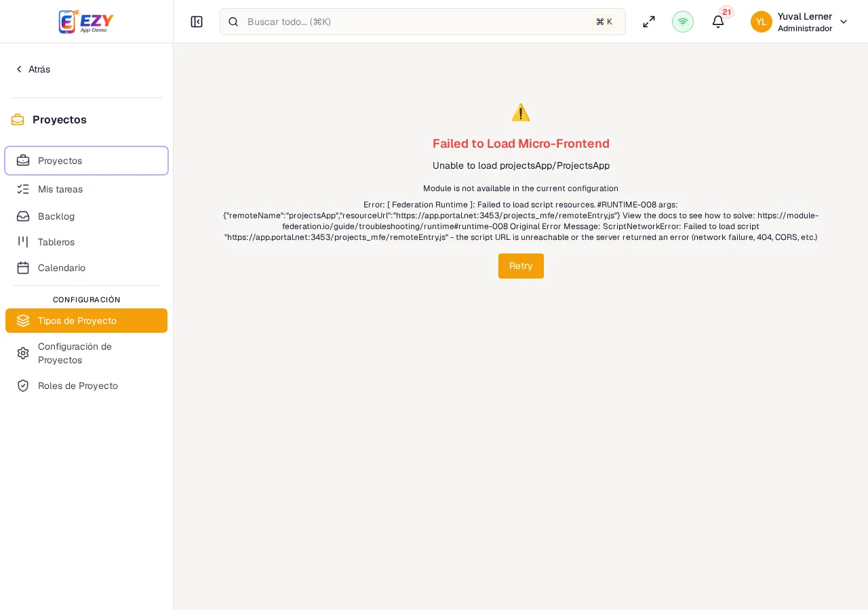Click the Administrador role label
The image size is (868, 610).
point(805,28)
